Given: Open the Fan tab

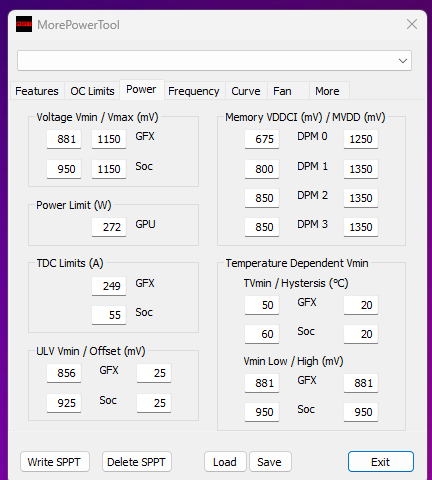Looking at the screenshot, I should pyautogui.click(x=282, y=91).
